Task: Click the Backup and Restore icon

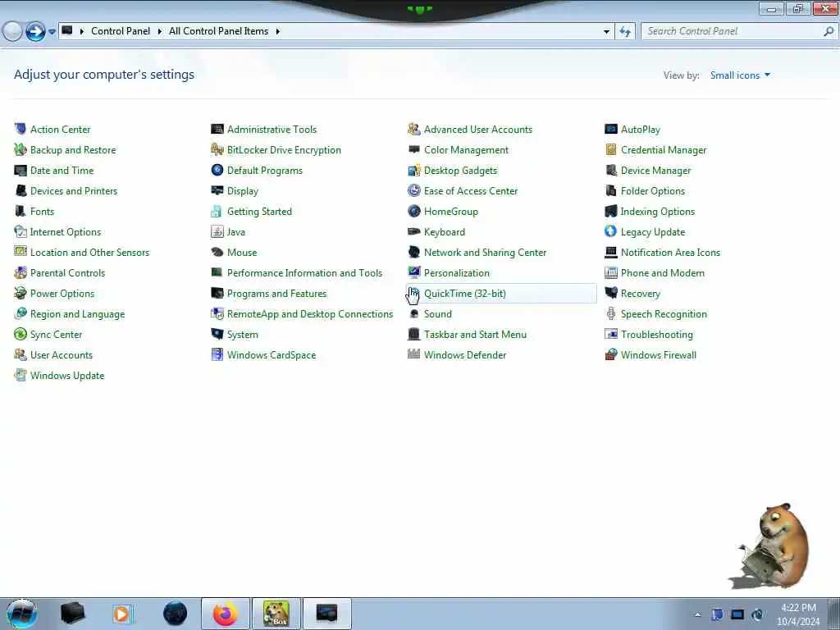Action: [21, 149]
